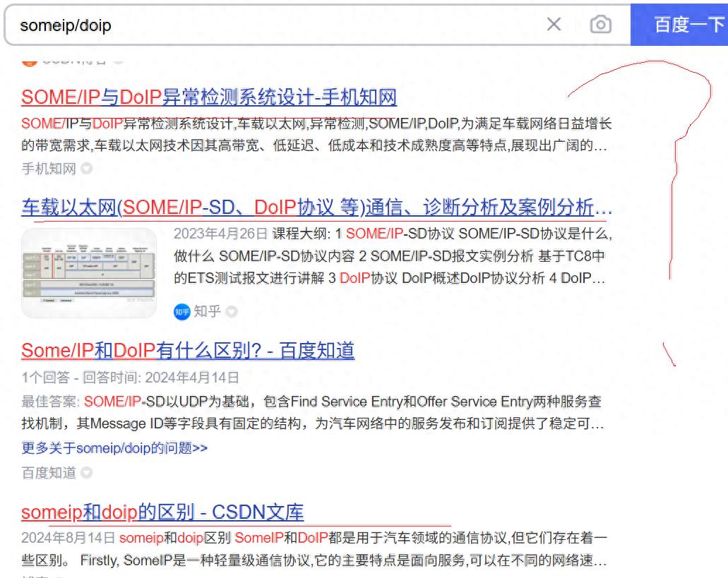Click the date 2023年4月26日 in 知乎 snippet

220,234
